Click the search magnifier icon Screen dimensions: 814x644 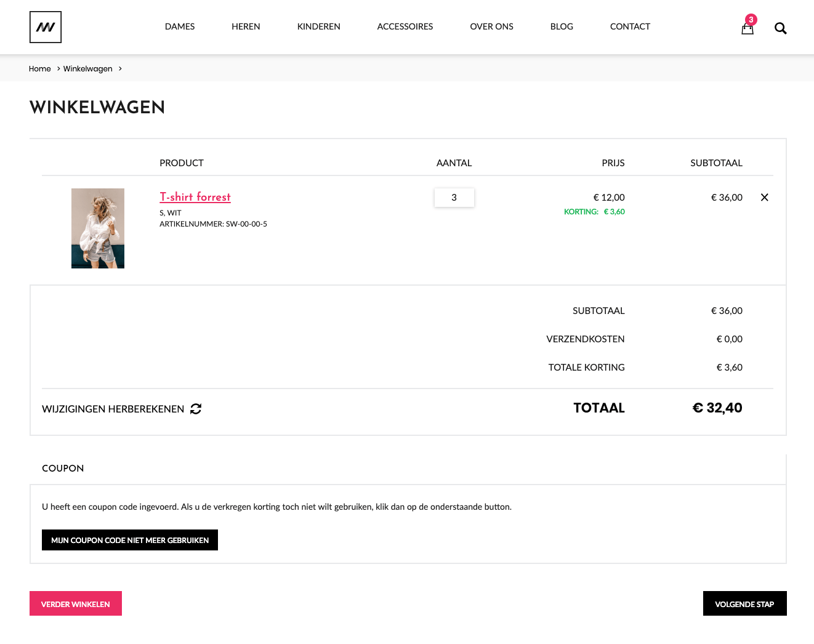point(780,28)
